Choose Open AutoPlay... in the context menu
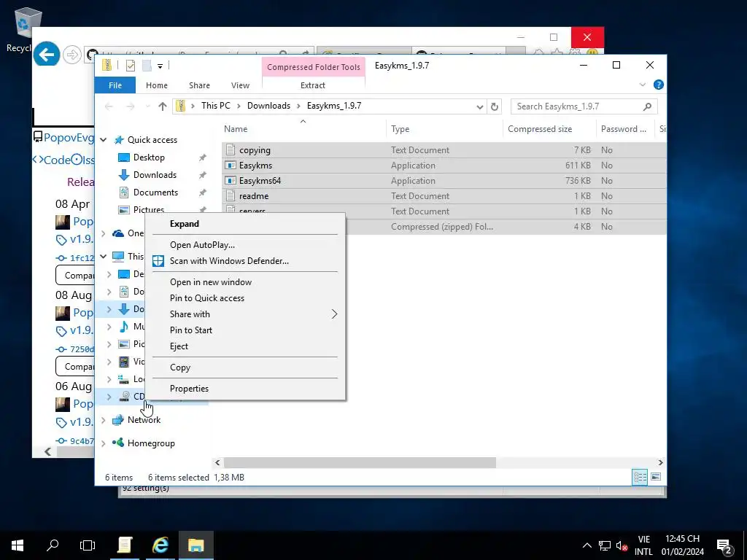This screenshot has width=747, height=560. pos(245,245)
